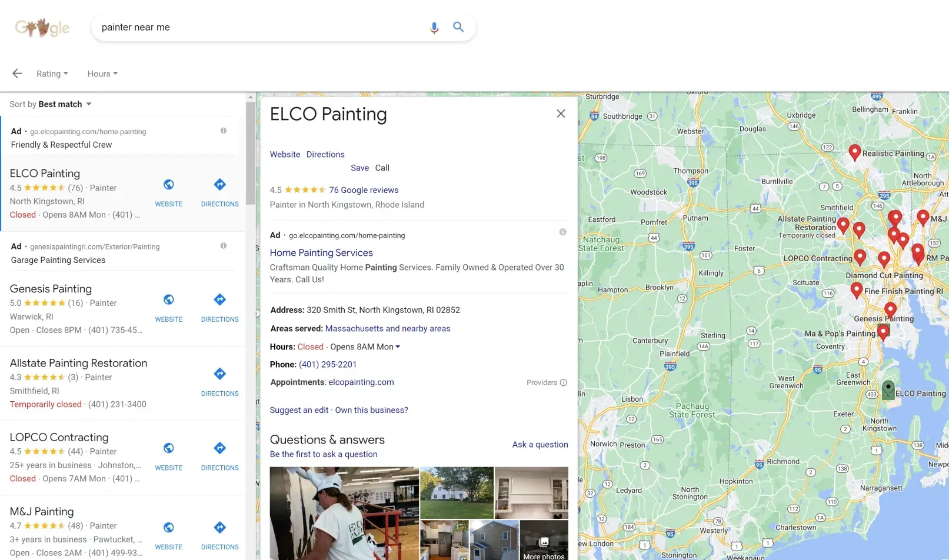Open ELCO Painting website globe icon
Viewport: 949px width, 560px height.
[169, 185]
